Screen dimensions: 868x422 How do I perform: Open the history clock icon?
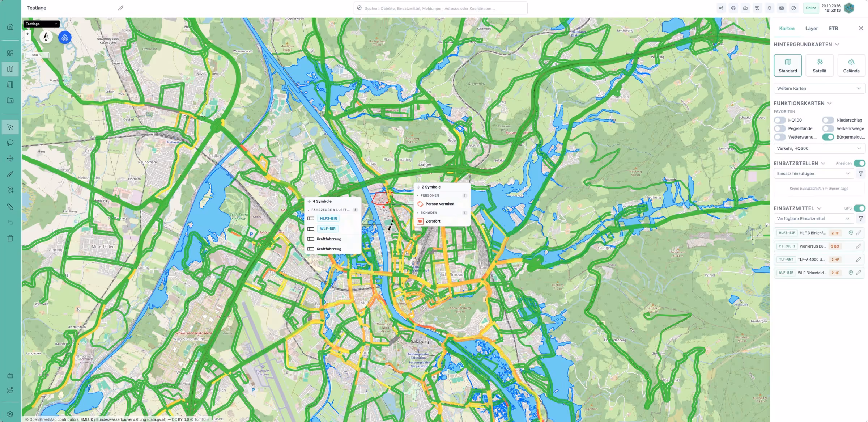click(757, 8)
